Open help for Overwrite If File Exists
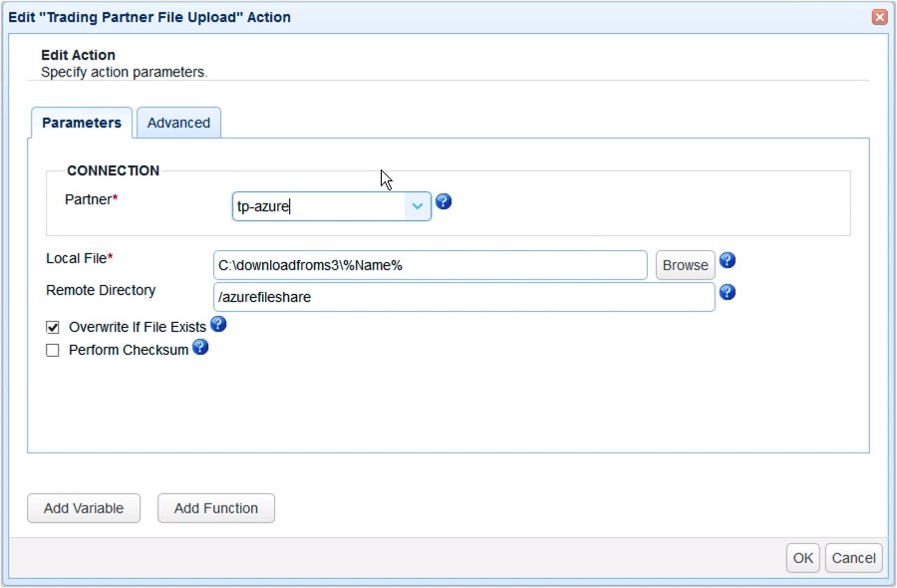 217,324
